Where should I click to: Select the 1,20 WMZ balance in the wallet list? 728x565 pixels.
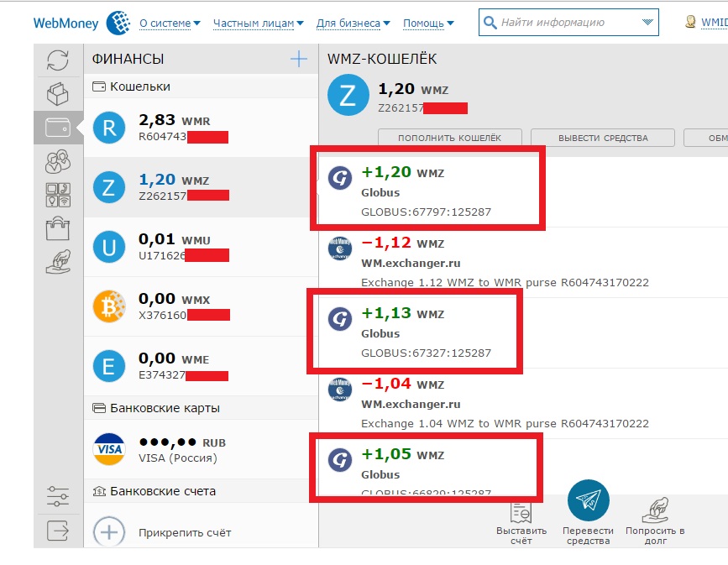[x=174, y=180]
